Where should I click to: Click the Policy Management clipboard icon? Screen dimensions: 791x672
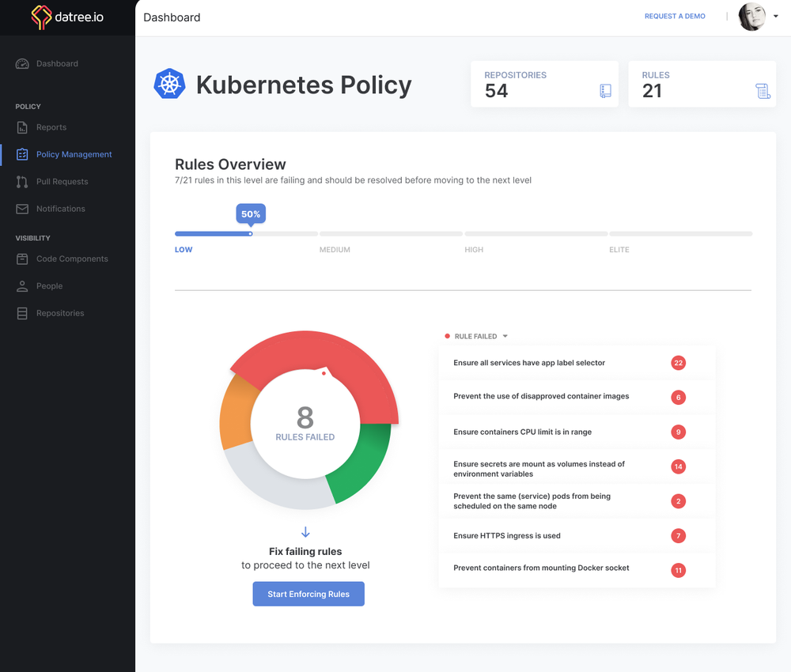22,154
